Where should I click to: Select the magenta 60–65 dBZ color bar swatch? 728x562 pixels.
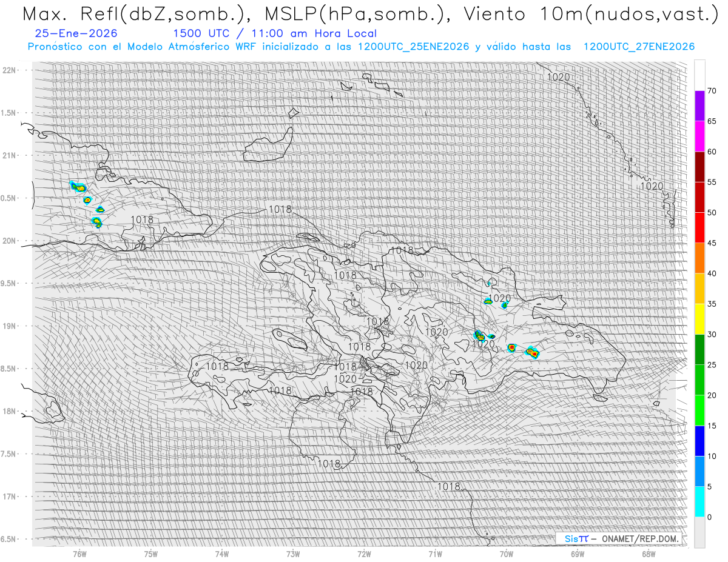(x=699, y=136)
